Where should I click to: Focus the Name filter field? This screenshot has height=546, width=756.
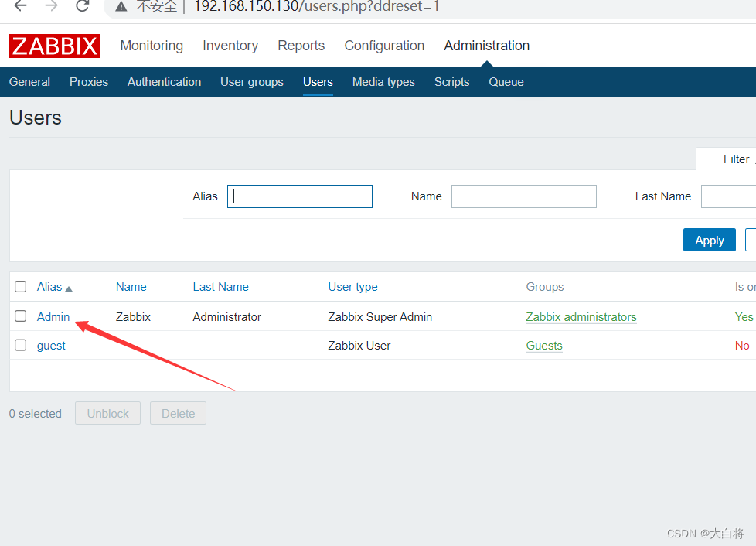(x=524, y=196)
